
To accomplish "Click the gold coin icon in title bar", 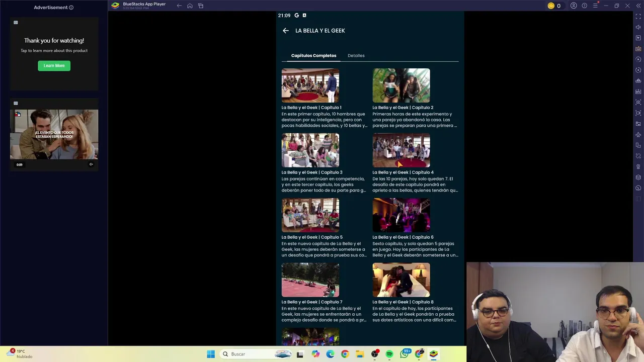I will (551, 6).
